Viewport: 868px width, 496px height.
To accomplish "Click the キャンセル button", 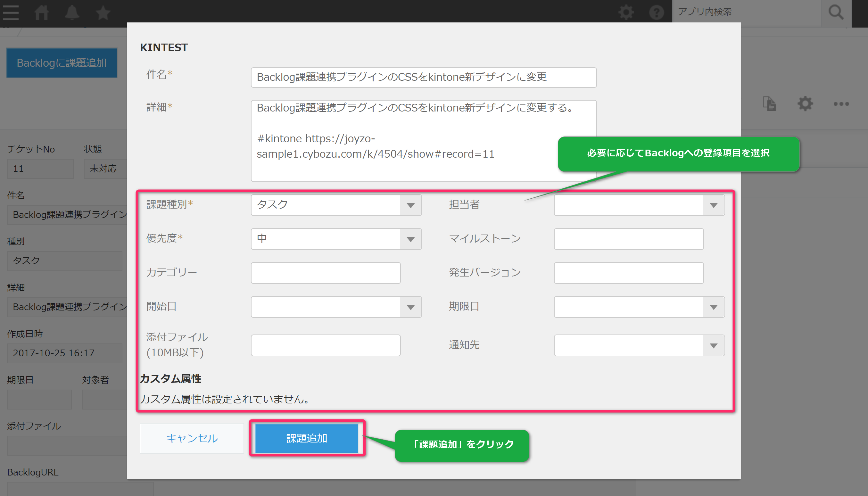I will click(192, 438).
